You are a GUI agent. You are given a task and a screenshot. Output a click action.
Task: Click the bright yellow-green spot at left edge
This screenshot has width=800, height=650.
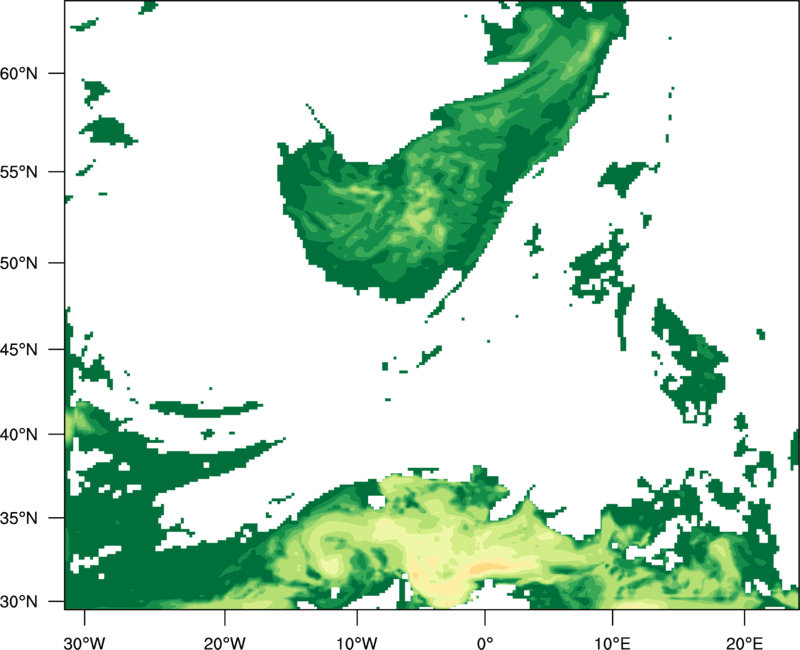[70, 425]
